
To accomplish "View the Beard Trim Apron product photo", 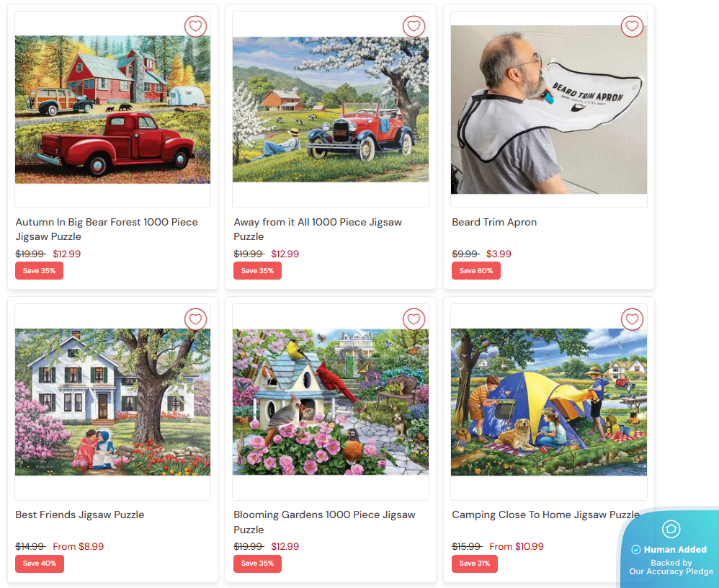I will (549, 110).
